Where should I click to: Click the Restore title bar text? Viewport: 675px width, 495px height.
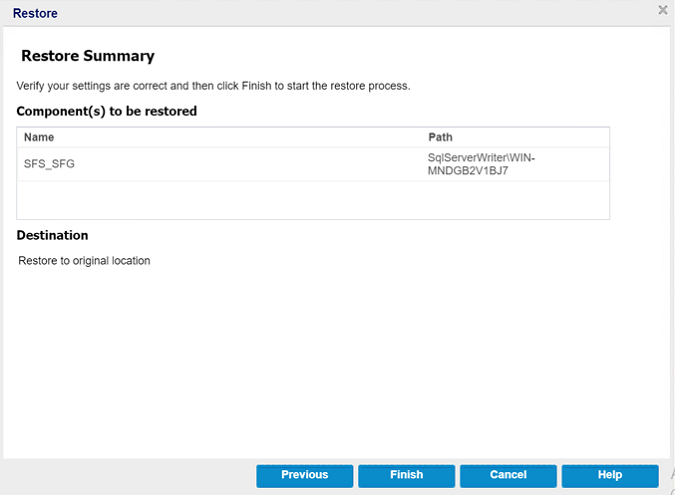click(x=35, y=13)
